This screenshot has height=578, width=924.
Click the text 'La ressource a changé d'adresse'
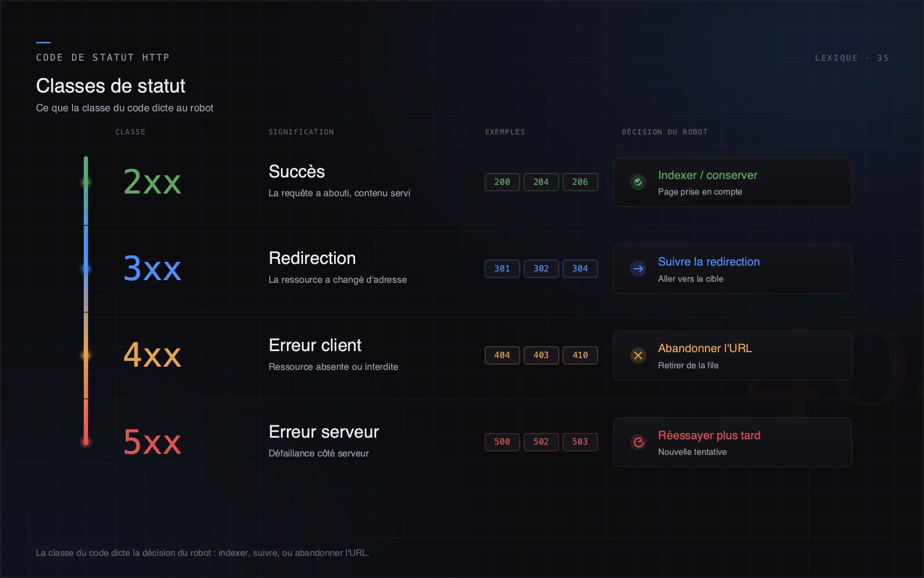338,280
